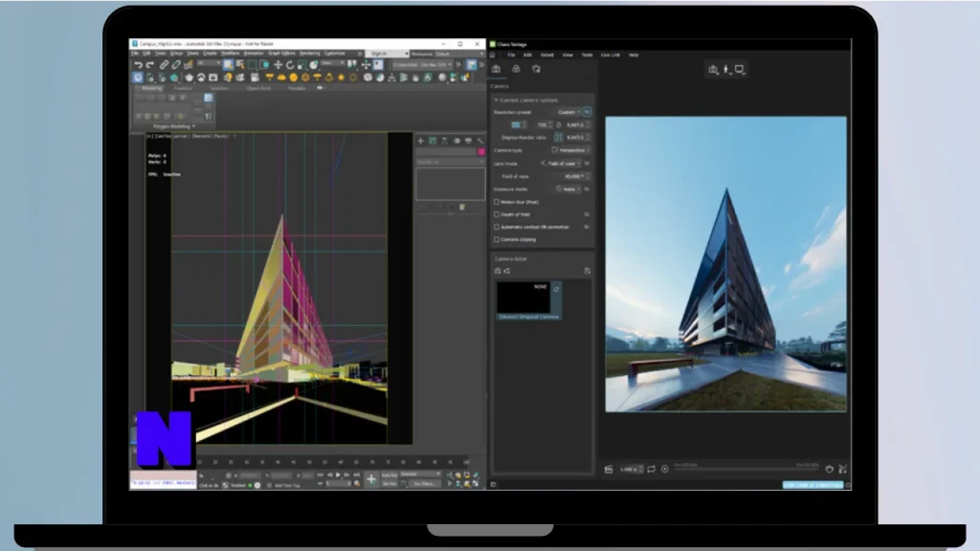Open the Utilities wrench tab
Screen dimensions: 980x551
click(x=480, y=141)
